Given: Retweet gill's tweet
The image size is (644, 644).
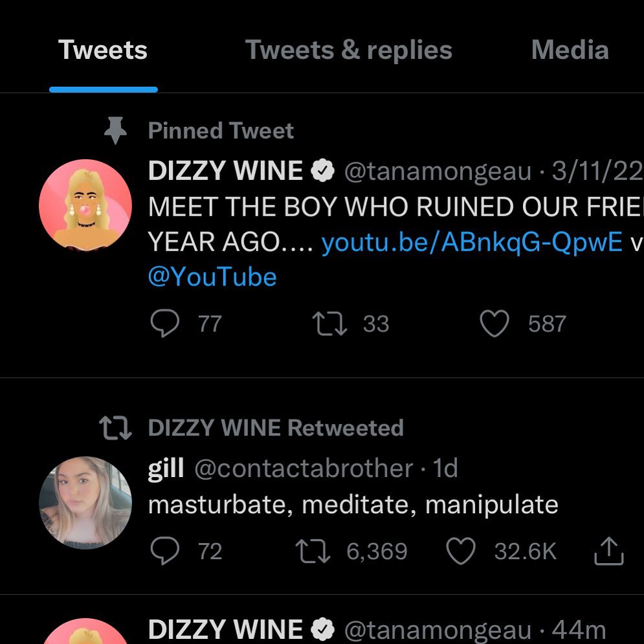Looking at the screenshot, I should pyautogui.click(x=312, y=551).
